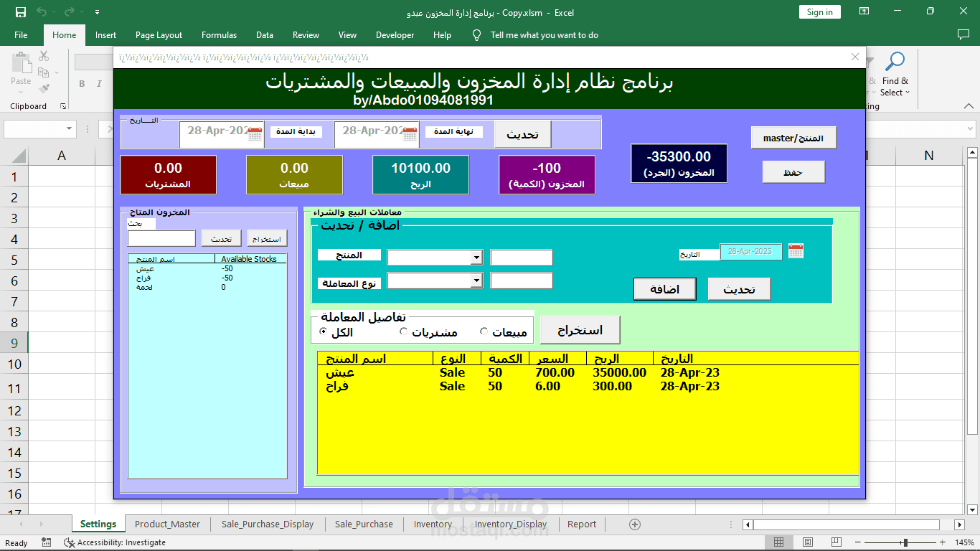The width and height of the screenshot is (980, 551).
Task: Click Select All corner triangle
Action: [x=19, y=155]
